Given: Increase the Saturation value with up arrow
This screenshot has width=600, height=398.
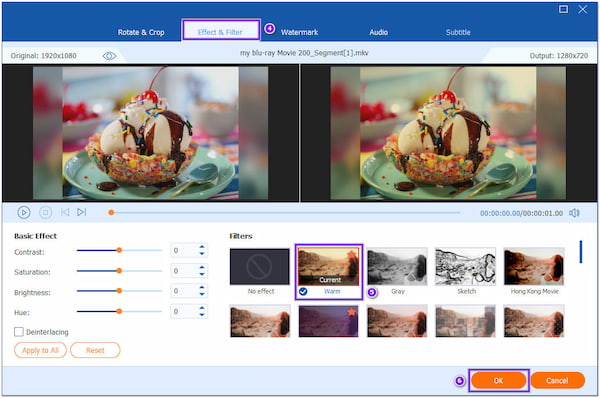Looking at the screenshot, I should pyautogui.click(x=202, y=268).
